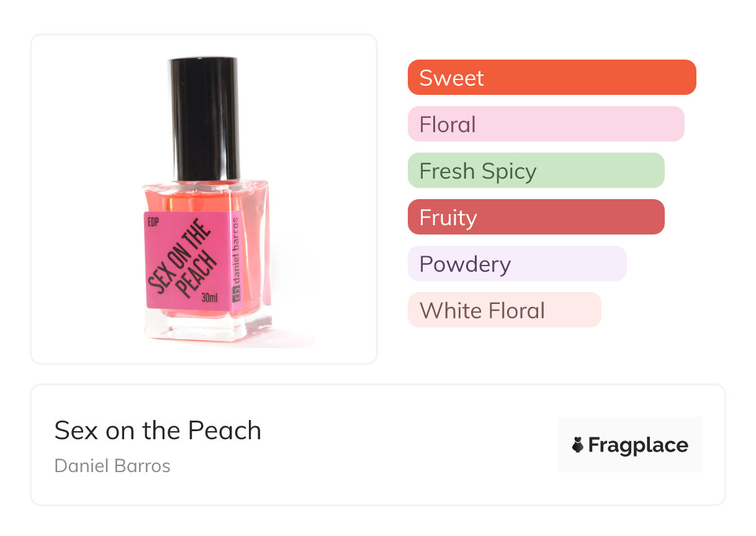
Task: Click the 30ml text on the bottle label
Action: [210, 298]
